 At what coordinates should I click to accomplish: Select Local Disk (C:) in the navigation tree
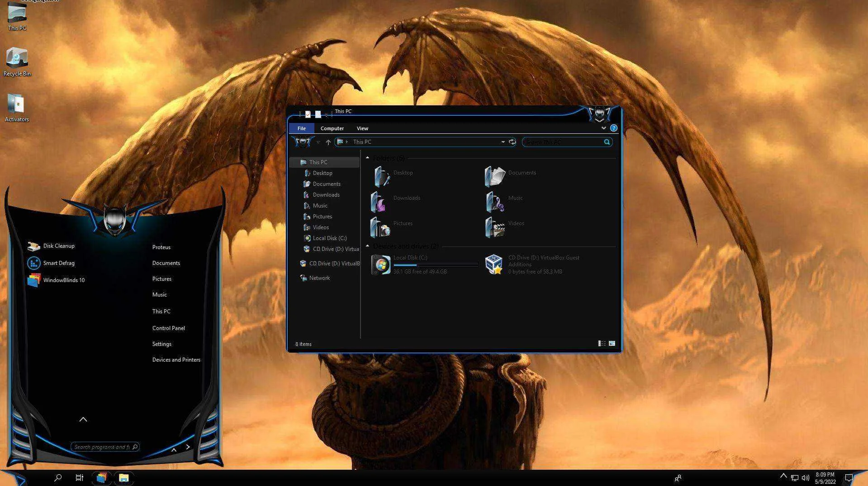[x=325, y=238]
